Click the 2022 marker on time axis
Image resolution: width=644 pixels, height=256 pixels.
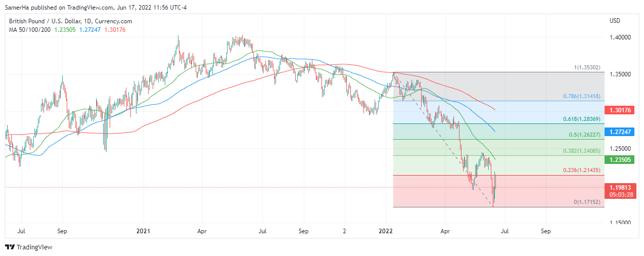click(386, 231)
